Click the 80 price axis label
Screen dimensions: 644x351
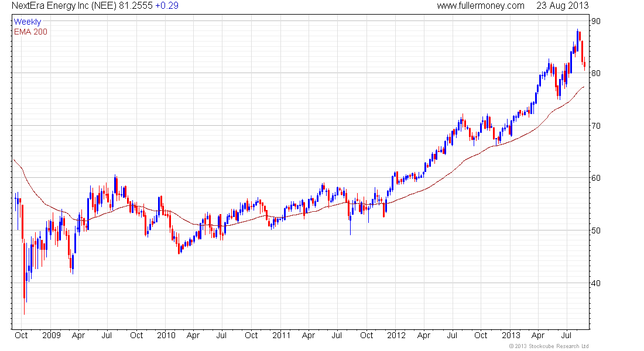click(595, 74)
